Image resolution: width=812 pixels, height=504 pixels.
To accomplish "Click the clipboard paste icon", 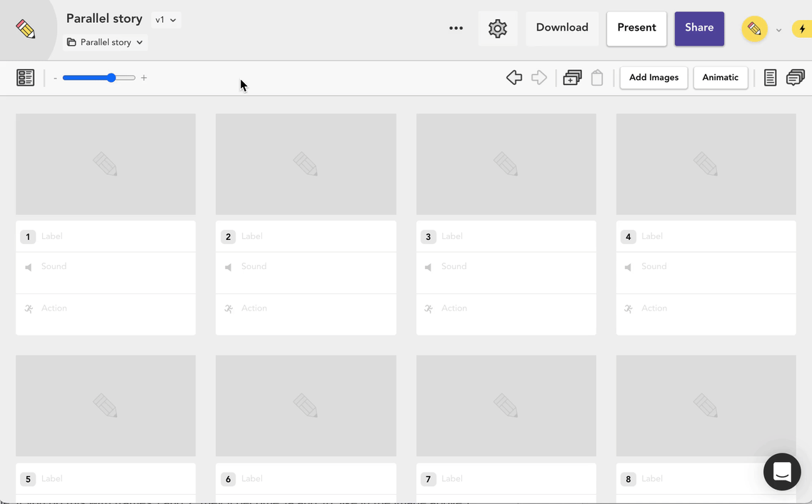I will tap(597, 78).
